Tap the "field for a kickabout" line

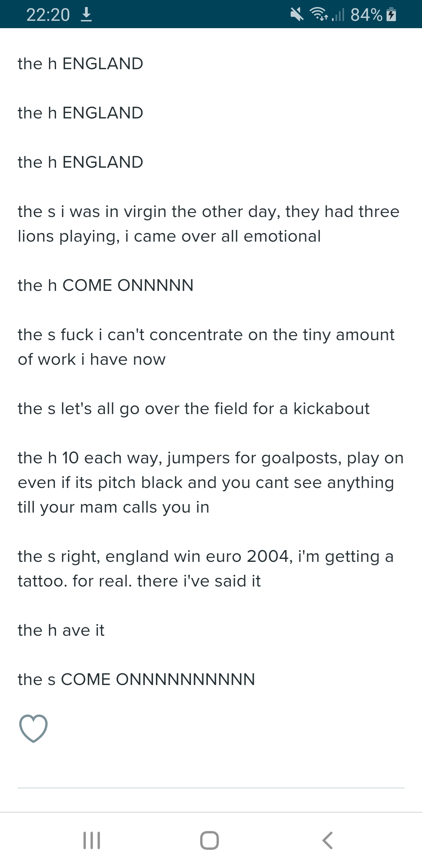(x=194, y=408)
